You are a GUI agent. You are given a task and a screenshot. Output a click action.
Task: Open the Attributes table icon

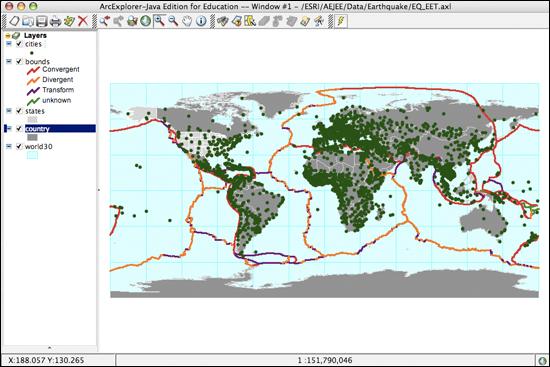[305, 21]
